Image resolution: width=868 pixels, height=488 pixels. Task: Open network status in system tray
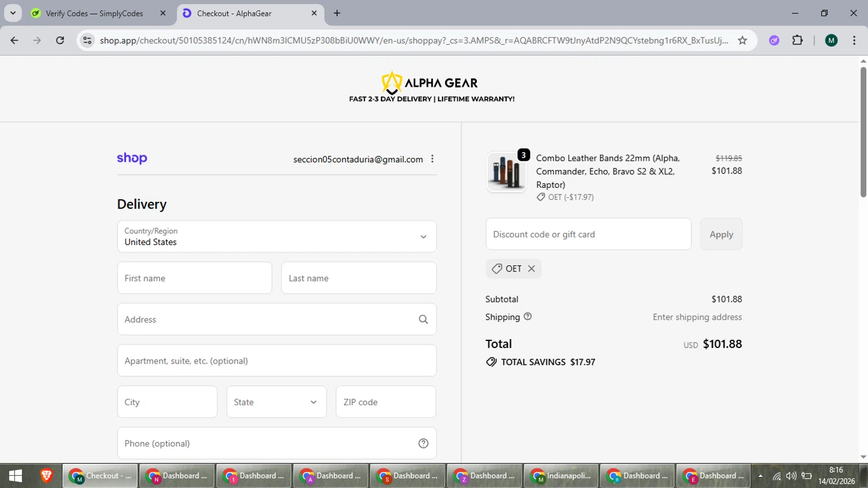pyautogui.click(x=777, y=476)
